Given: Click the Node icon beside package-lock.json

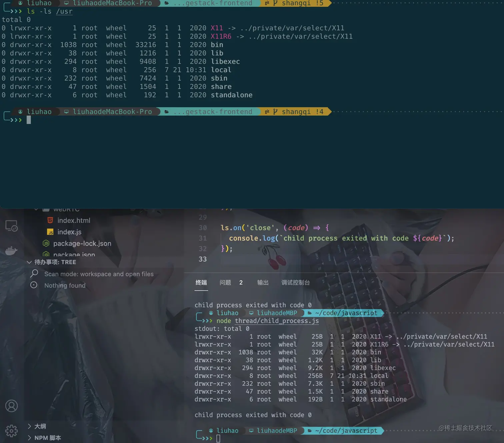Looking at the screenshot, I should coord(46,244).
